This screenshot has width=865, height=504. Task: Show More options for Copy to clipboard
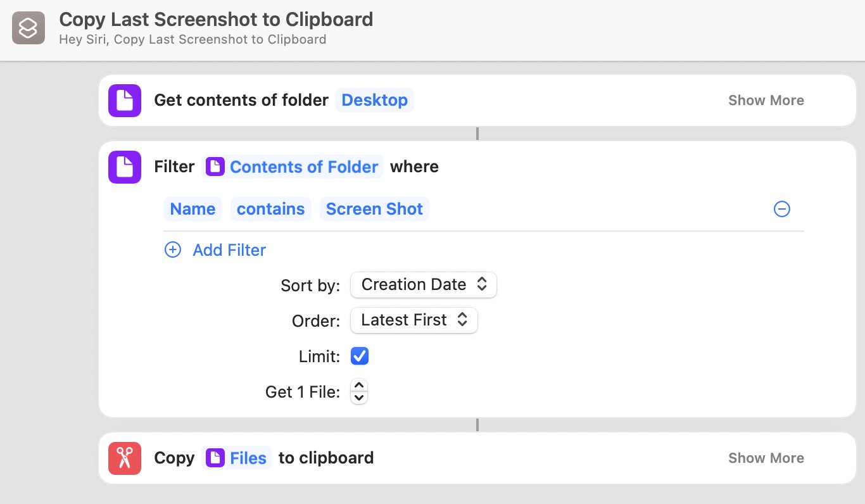tap(766, 458)
